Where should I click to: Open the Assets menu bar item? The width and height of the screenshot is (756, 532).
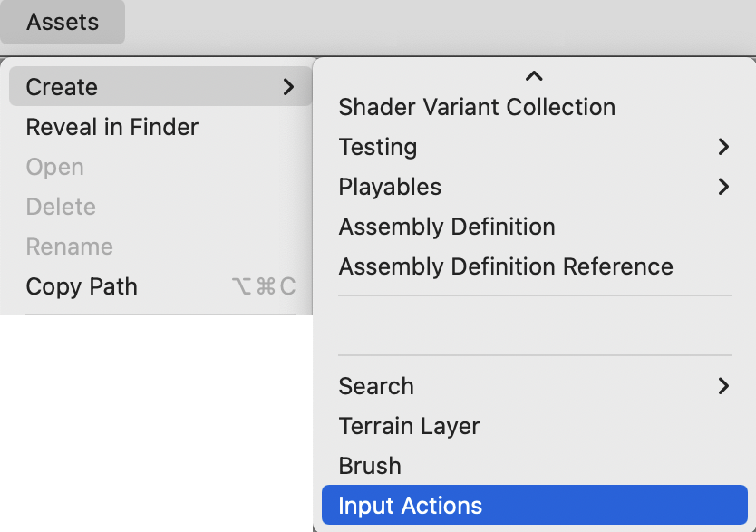[x=63, y=22]
